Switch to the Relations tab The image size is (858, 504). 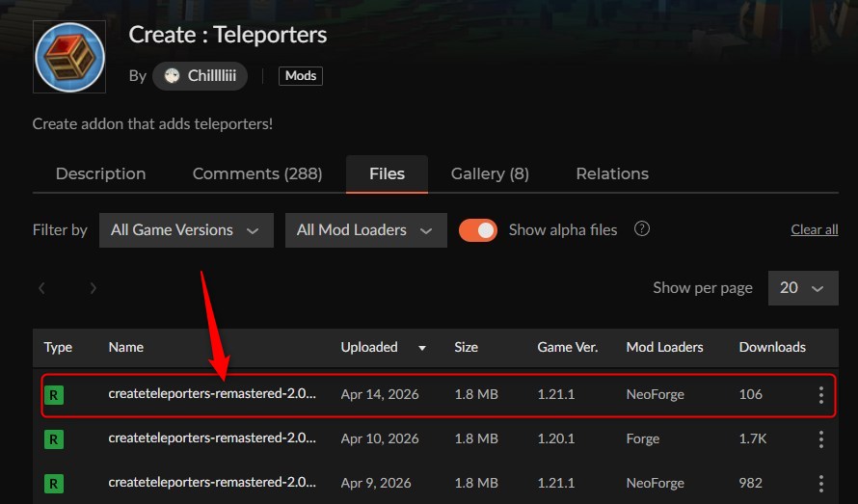[612, 174]
